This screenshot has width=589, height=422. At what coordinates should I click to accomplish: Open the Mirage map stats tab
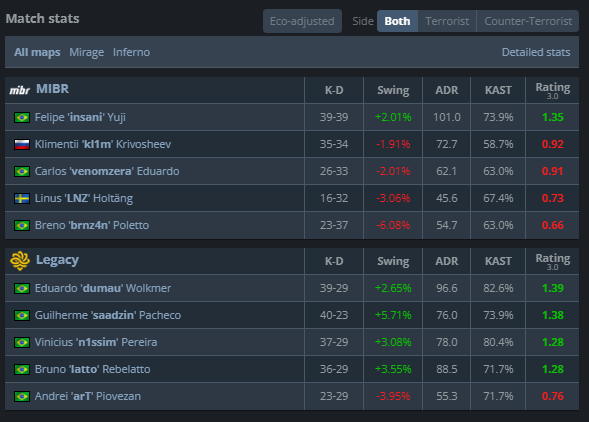click(86, 52)
